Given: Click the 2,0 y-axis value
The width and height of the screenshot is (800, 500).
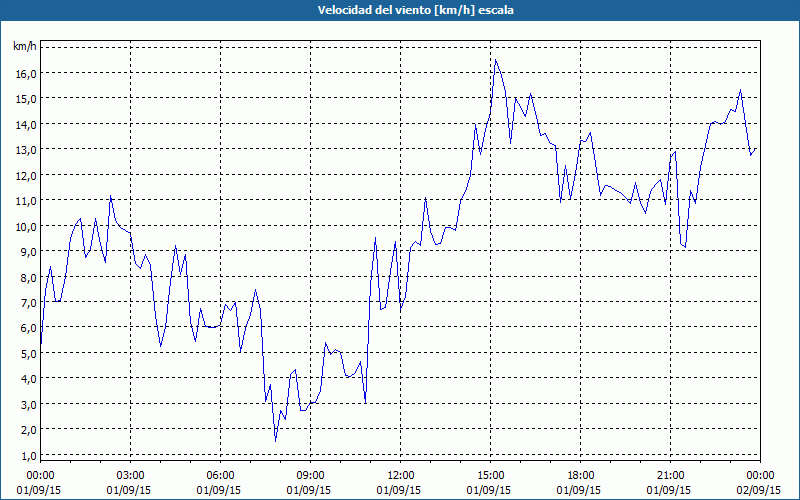Looking at the screenshot, I should (29, 430).
